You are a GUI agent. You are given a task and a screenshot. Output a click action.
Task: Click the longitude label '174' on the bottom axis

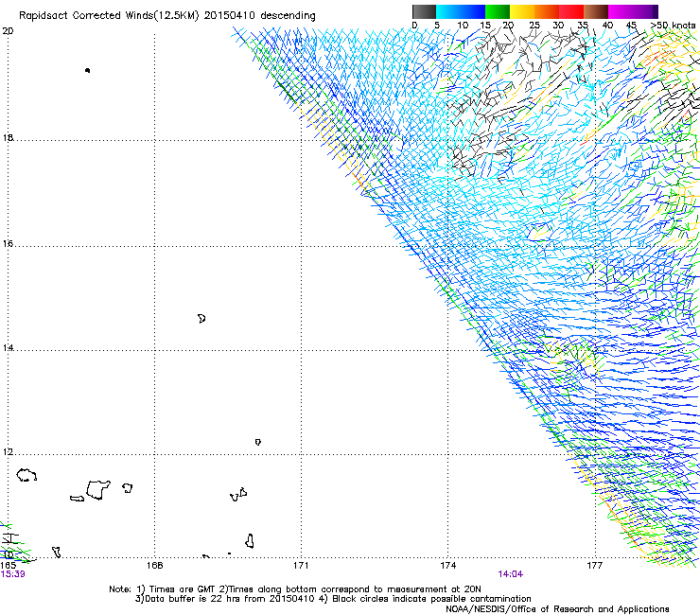pyautogui.click(x=447, y=566)
